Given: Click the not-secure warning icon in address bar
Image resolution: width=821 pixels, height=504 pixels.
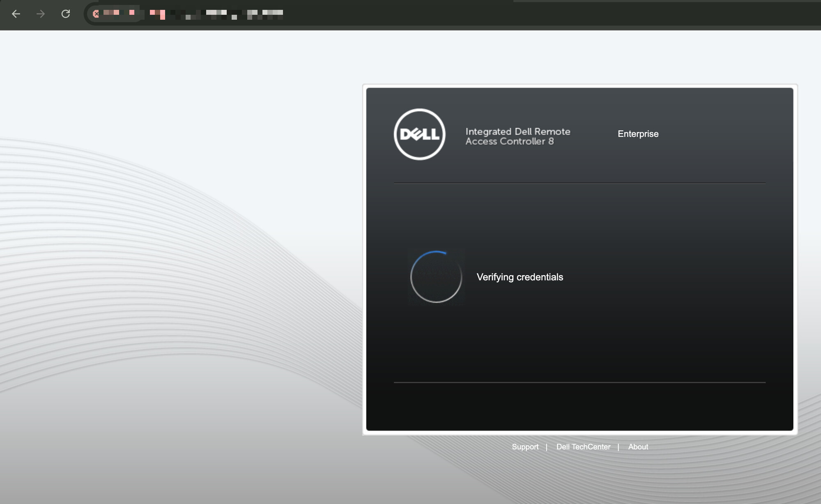Looking at the screenshot, I should [x=96, y=14].
